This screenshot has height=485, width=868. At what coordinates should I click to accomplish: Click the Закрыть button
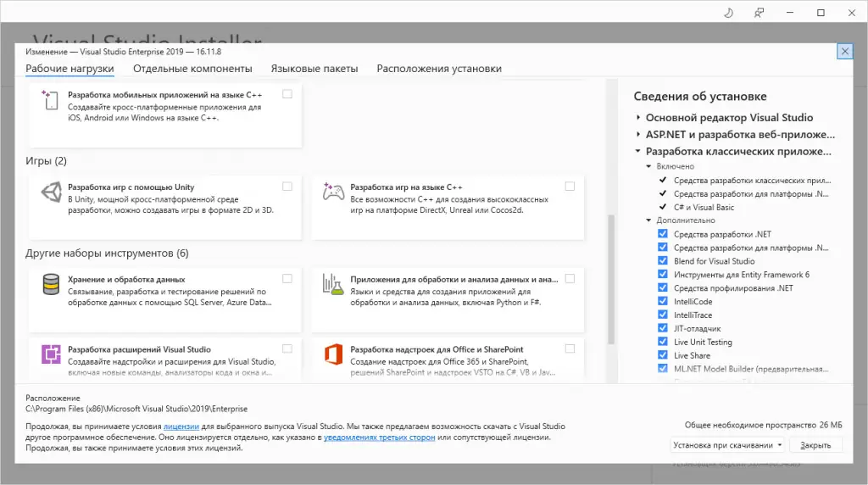tap(815, 445)
